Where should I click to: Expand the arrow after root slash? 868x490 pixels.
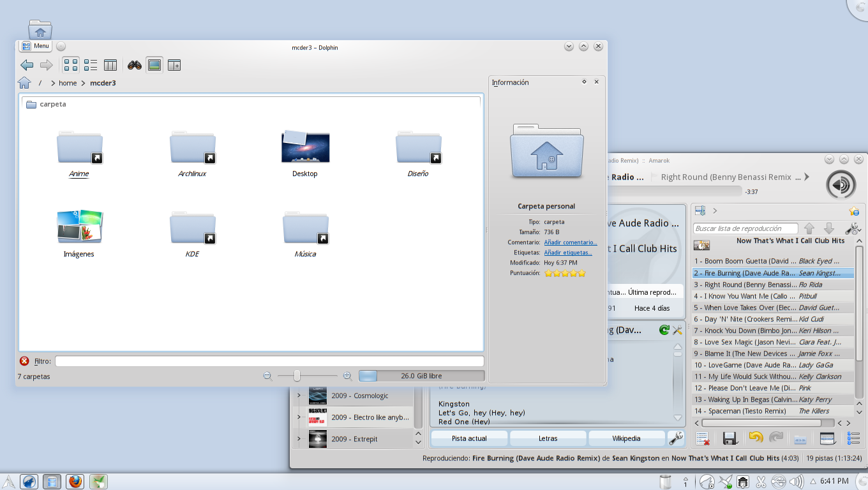(52, 83)
